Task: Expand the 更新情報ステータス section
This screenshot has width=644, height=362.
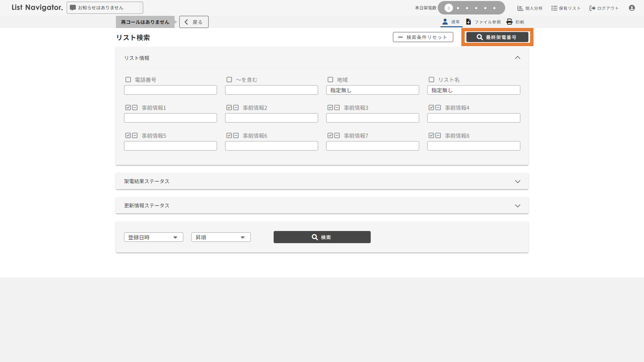Action: (517, 206)
